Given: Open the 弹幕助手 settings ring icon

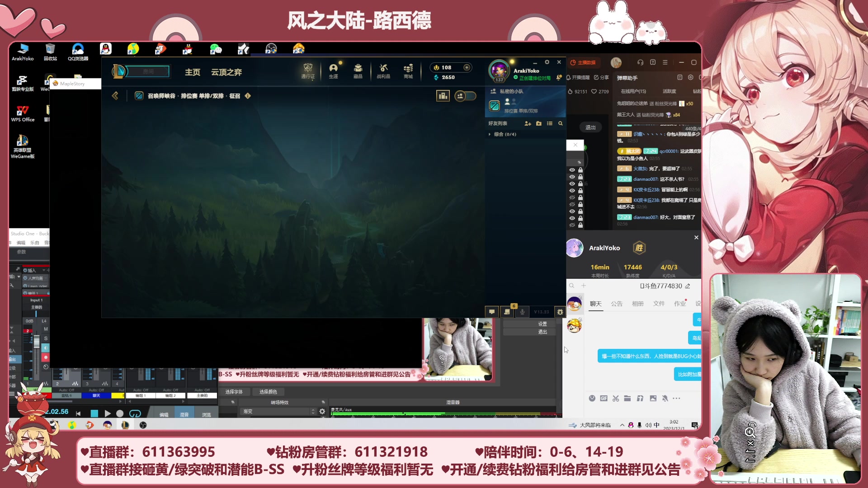Looking at the screenshot, I should [x=690, y=78].
